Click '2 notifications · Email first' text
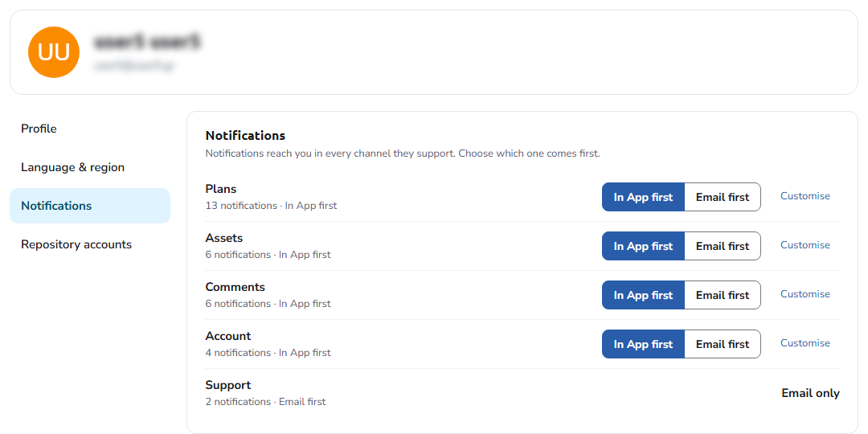Viewport: 868px width, 434px height. (266, 402)
